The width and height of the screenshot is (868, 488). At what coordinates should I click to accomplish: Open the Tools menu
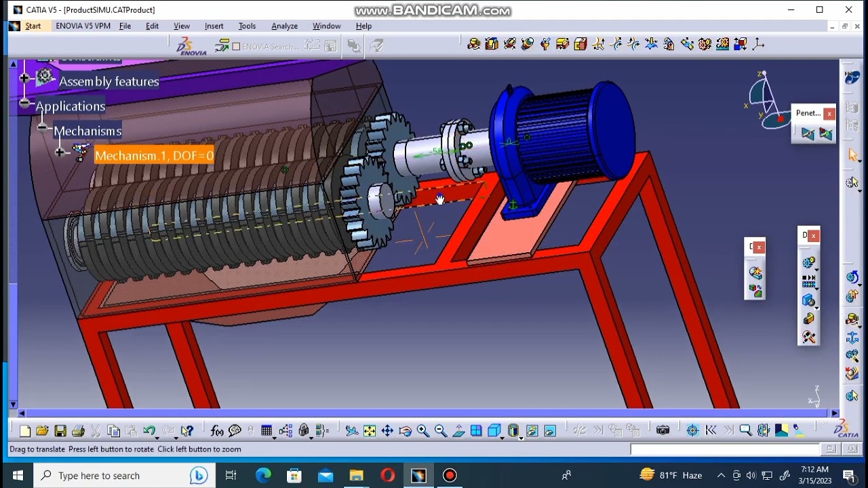pos(247,26)
